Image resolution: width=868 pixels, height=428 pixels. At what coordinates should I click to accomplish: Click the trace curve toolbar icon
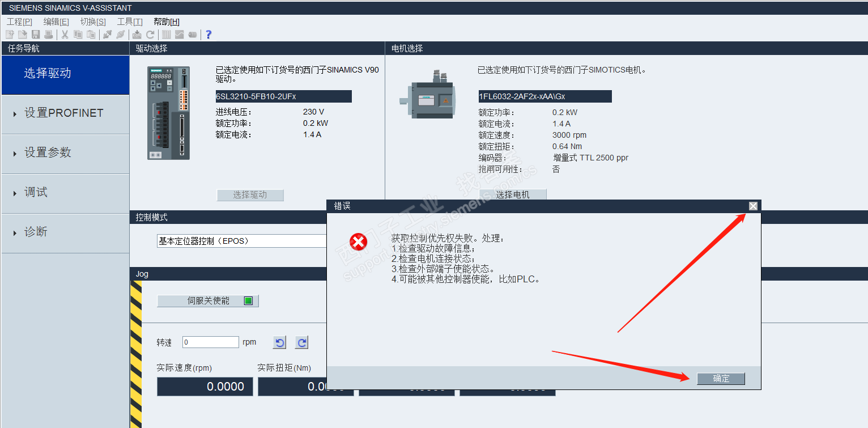179,35
